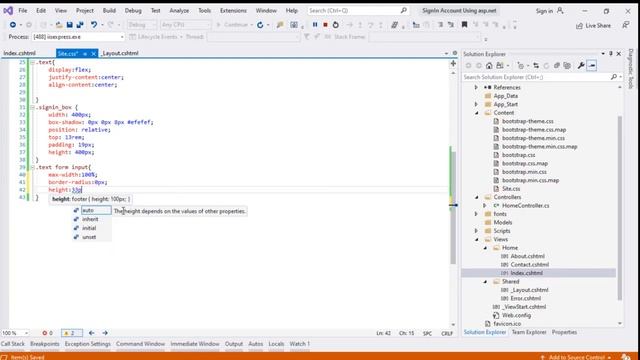Switch to the Index.cshtml tab

(20, 53)
